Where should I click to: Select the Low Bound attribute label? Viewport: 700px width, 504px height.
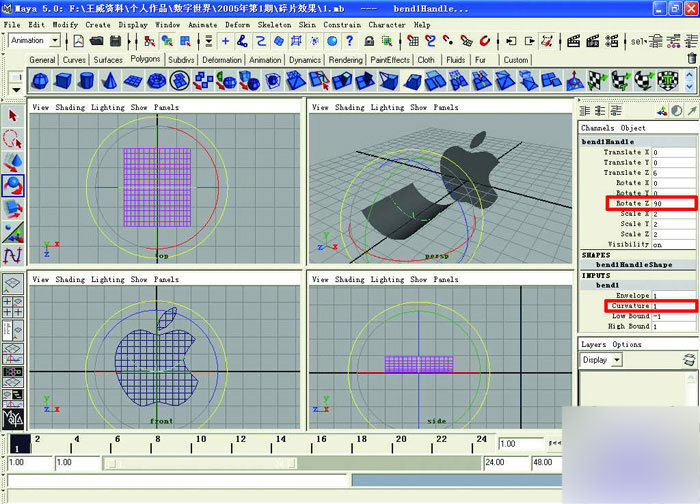(x=630, y=316)
